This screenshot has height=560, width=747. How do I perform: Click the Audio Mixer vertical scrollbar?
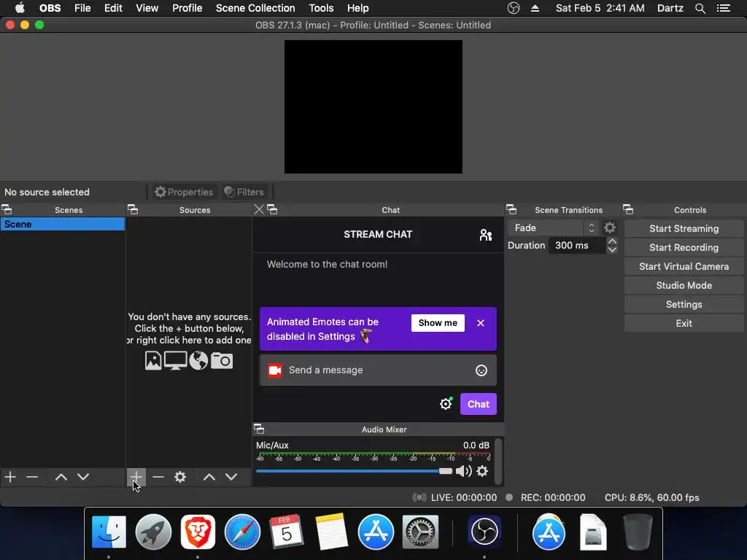(x=498, y=462)
